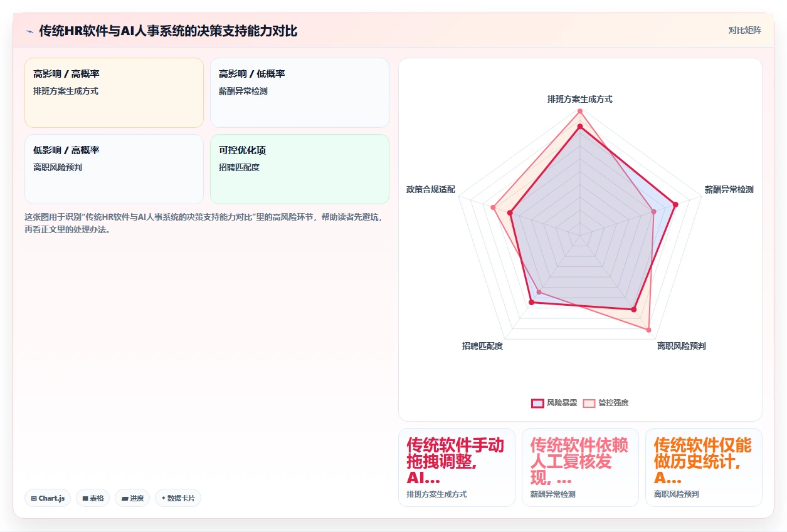Image resolution: width=787 pixels, height=532 pixels.
Task: Click the 表格 tag chip
Action: click(93, 498)
